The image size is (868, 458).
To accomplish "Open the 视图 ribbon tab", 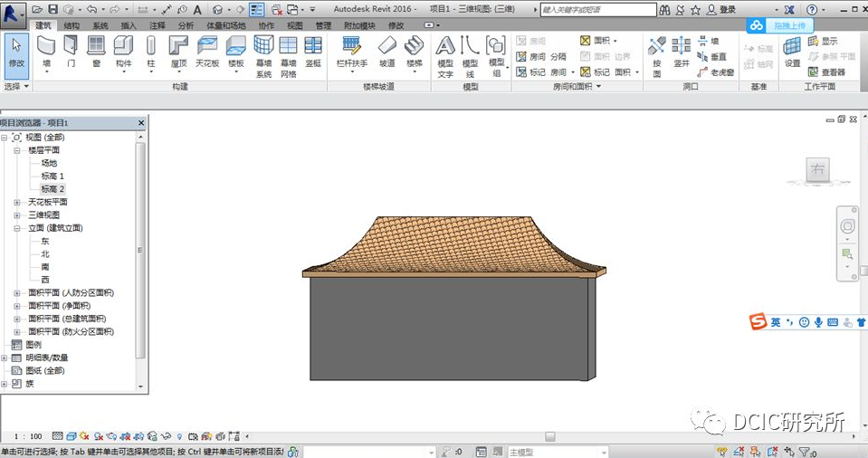I will pyautogui.click(x=295, y=25).
